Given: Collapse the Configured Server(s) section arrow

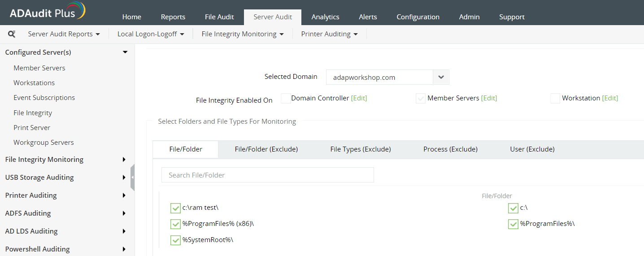Looking at the screenshot, I should coord(125,52).
